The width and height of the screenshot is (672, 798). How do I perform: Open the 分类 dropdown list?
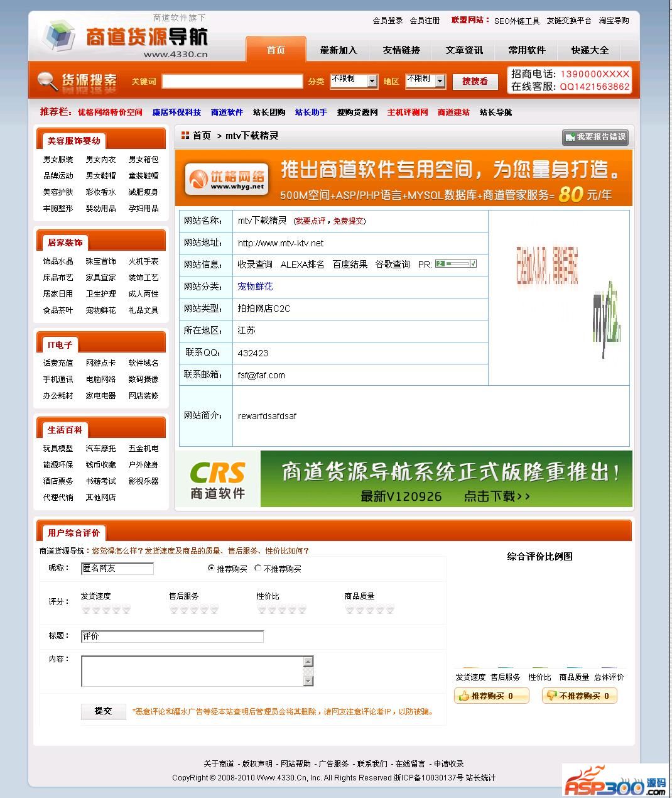click(x=354, y=81)
